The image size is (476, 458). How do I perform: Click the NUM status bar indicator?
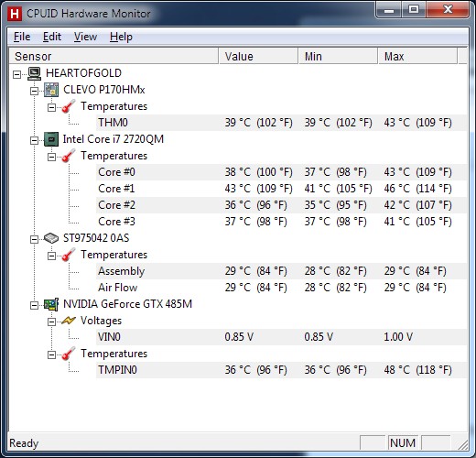click(x=403, y=443)
